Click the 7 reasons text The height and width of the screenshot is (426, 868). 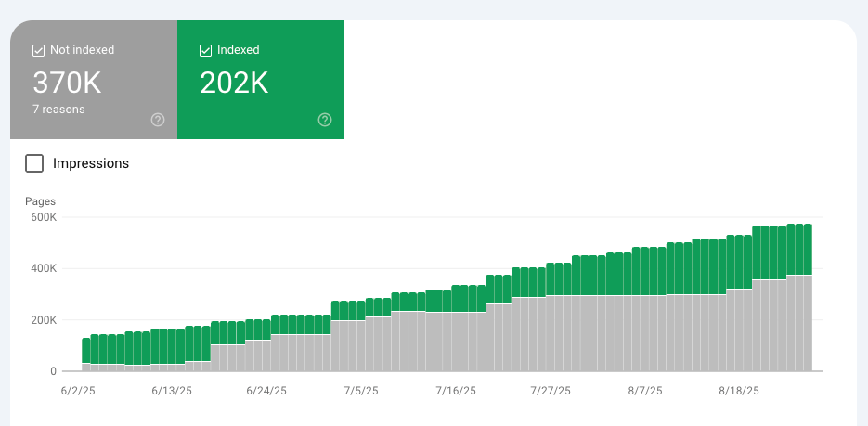pyautogui.click(x=58, y=110)
